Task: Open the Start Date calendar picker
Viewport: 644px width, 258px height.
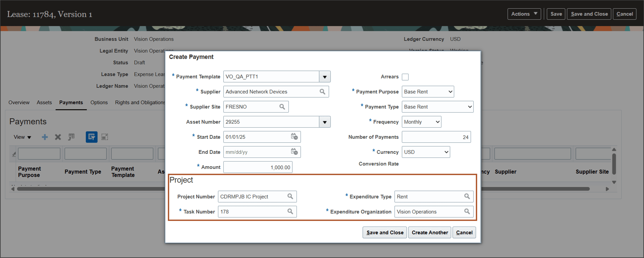Action: (x=294, y=137)
